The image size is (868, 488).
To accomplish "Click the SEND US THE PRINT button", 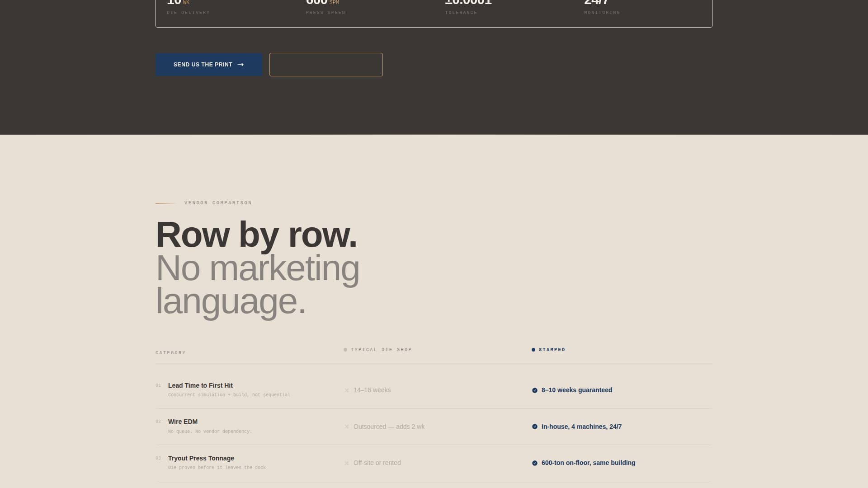I will pyautogui.click(x=208, y=65).
